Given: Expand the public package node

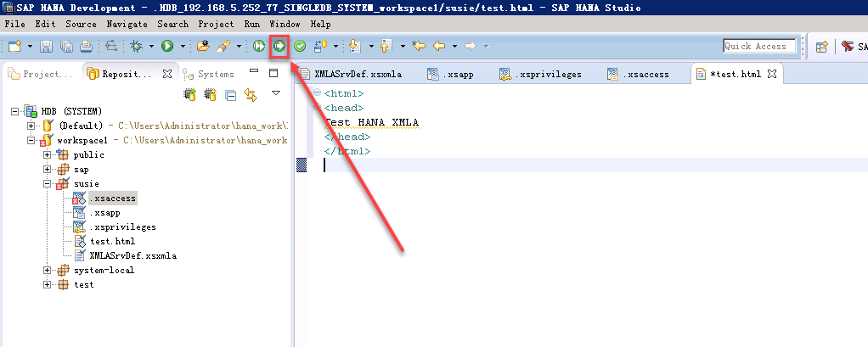Looking at the screenshot, I should (x=47, y=154).
